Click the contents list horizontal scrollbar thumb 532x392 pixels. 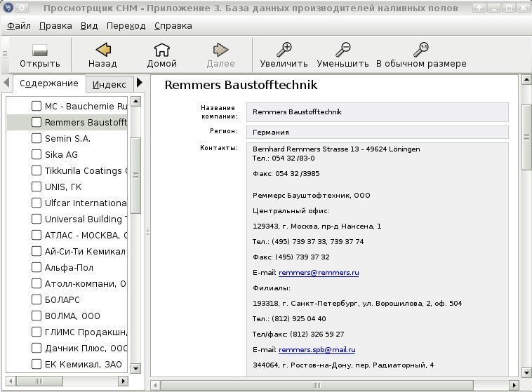(x=39, y=381)
